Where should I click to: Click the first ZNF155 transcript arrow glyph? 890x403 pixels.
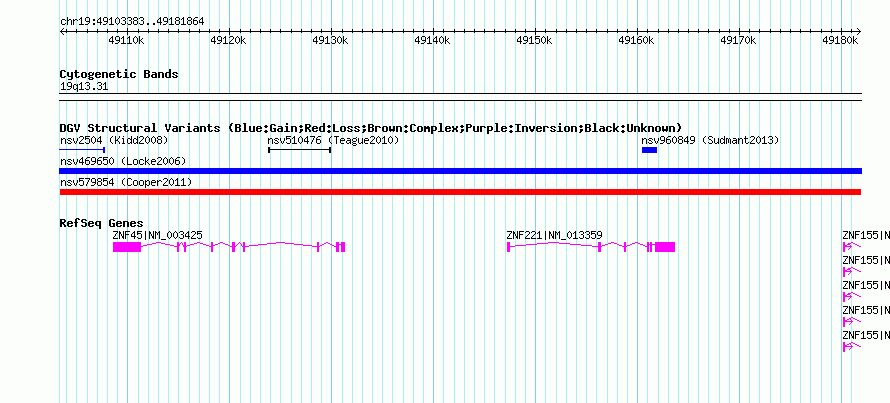(x=851, y=247)
